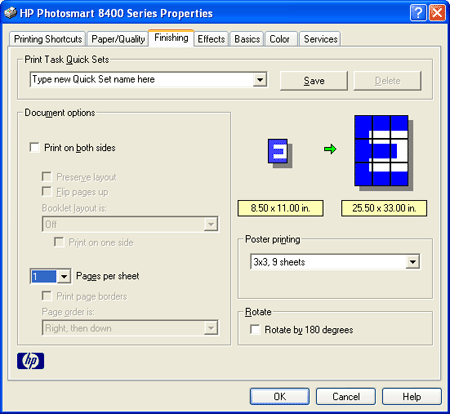
Task: Switch to the Effects tab
Action: coord(211,39)
